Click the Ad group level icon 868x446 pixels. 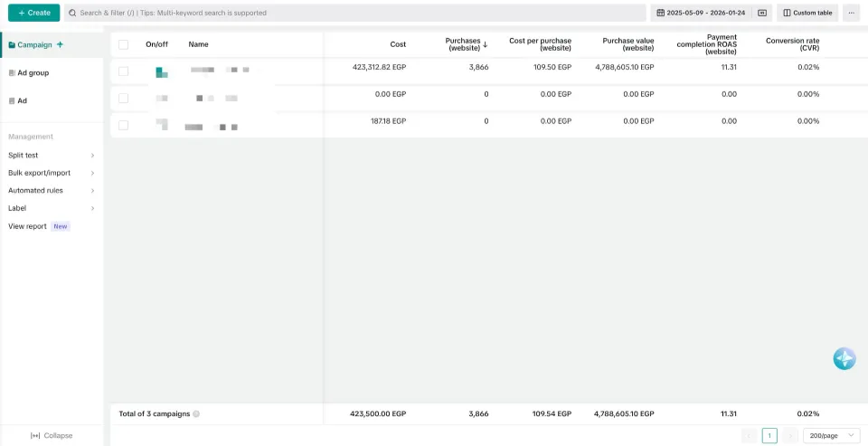12,72
